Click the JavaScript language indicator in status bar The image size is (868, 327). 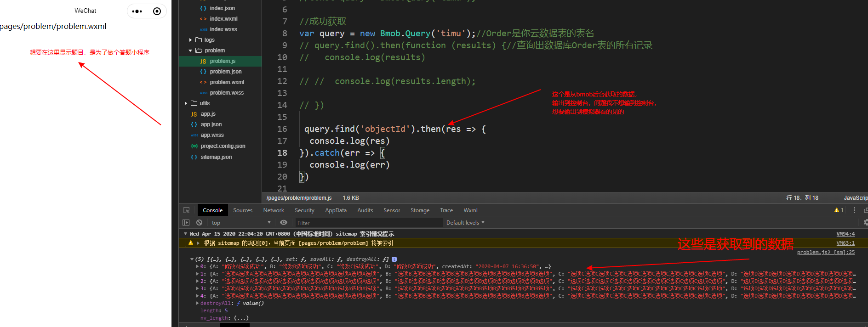coord(856,198)
